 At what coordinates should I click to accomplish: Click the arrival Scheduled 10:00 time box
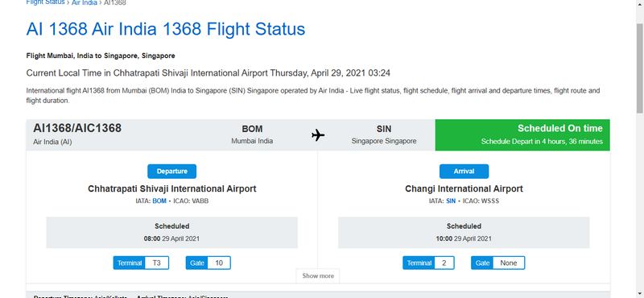click(x=464, y=233)
